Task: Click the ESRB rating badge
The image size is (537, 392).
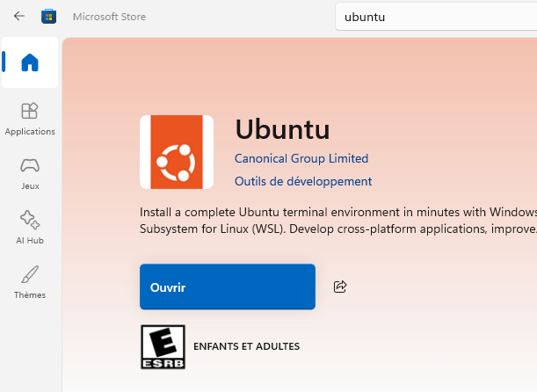Action: coord(163,347)
